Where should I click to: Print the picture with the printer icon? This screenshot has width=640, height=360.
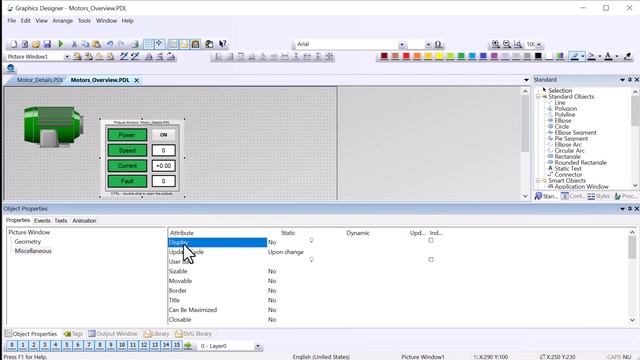[x=135, y=44]
